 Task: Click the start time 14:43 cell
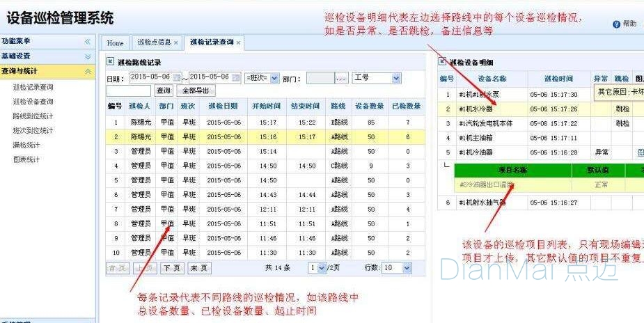[x=268, y=194]
